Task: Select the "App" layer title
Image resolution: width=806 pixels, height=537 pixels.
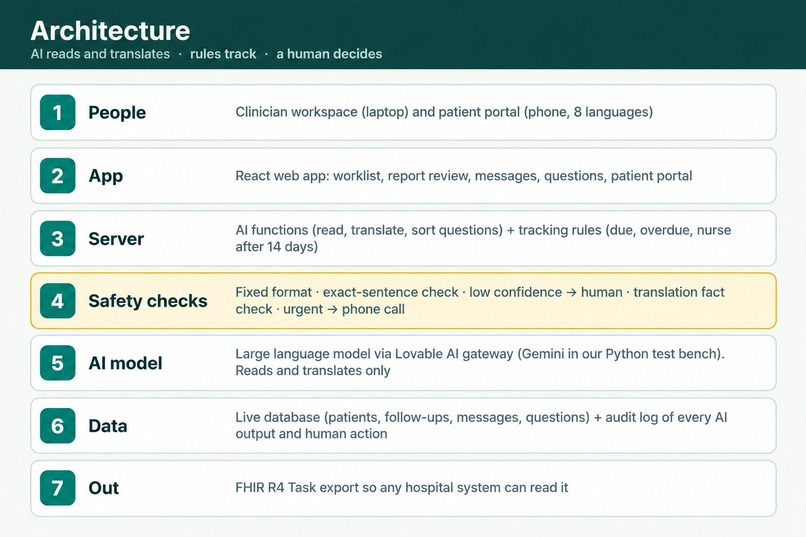Action: (106, 176)
